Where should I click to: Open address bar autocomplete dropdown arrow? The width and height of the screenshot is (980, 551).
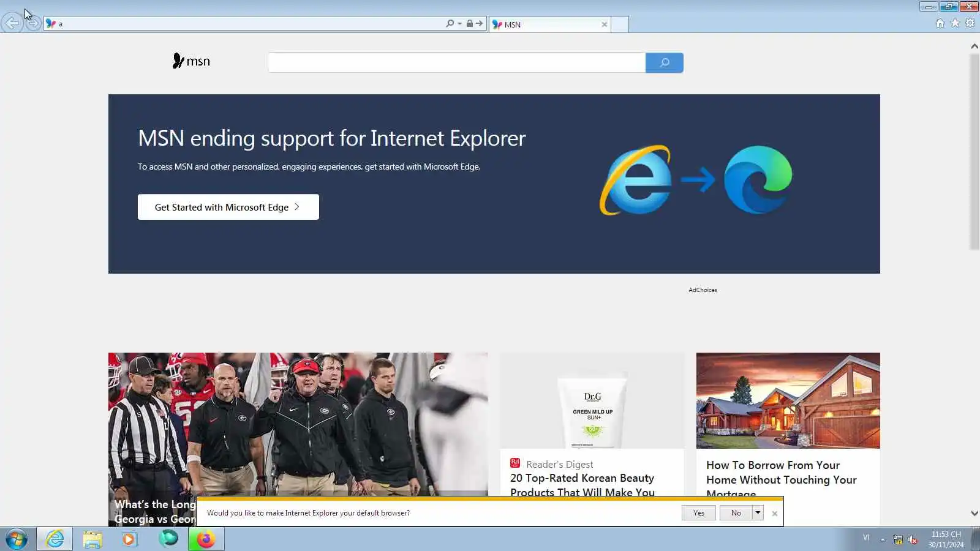click(460, 24)
